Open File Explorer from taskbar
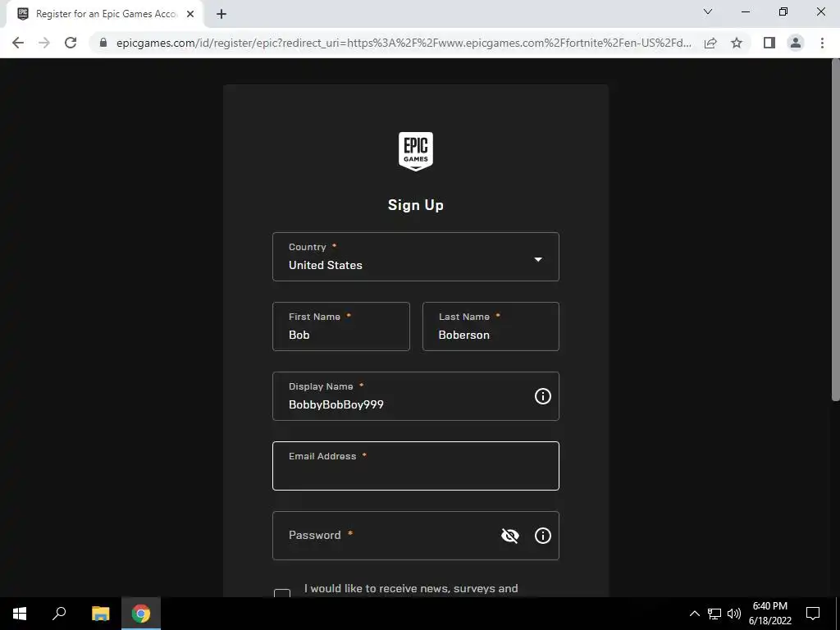The image size is (840, 630). (101, 614)
